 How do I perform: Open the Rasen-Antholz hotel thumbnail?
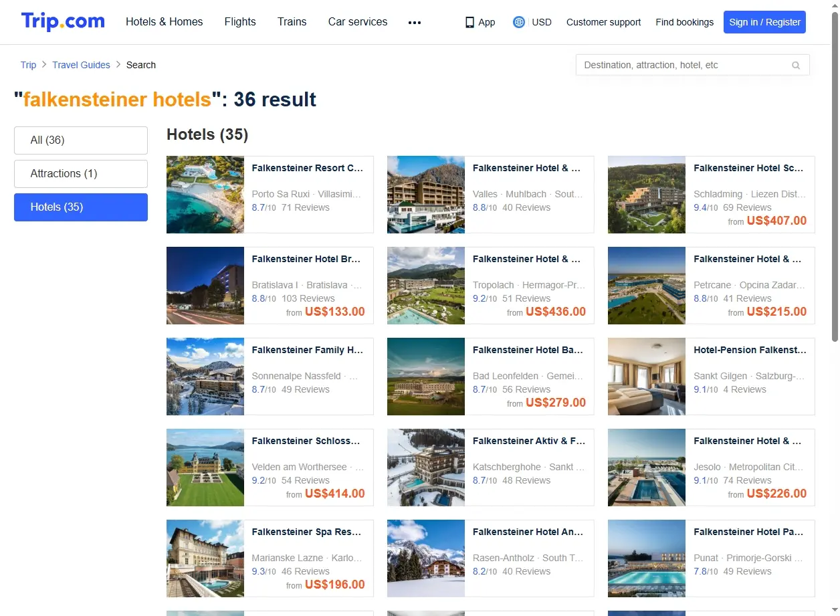coord(426,558)
